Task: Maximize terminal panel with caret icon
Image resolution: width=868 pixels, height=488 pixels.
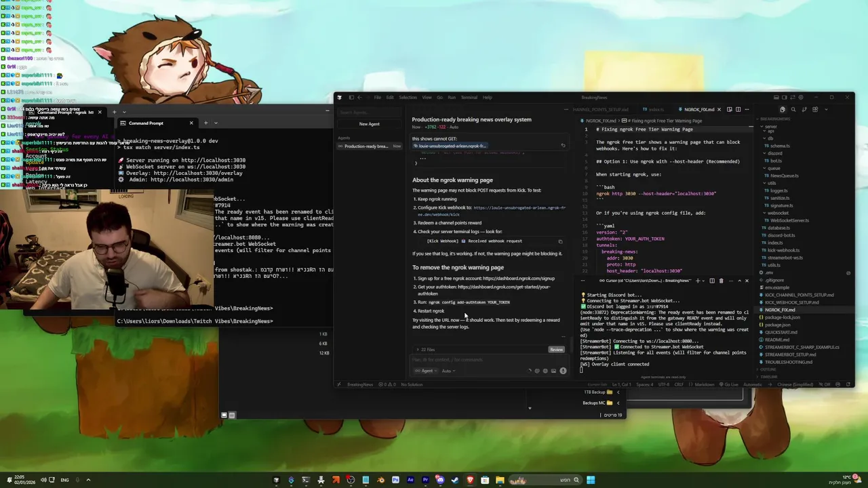Action: (739, 281)
